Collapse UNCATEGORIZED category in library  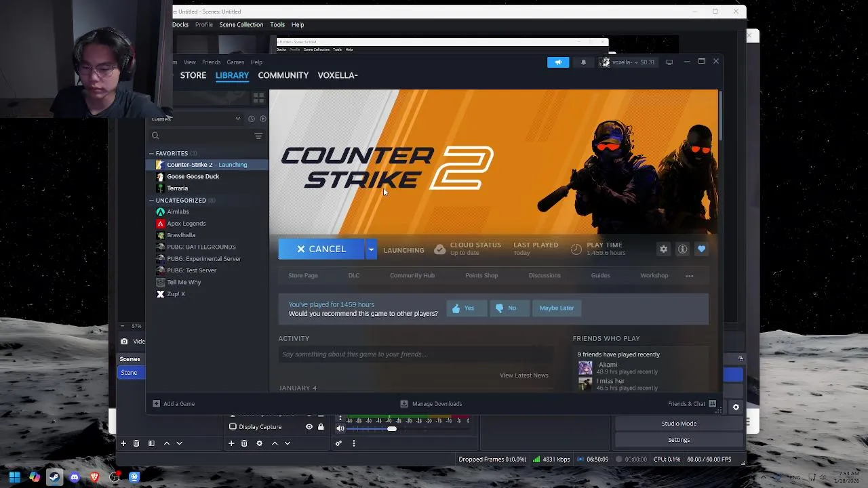(x=152, y=201)
